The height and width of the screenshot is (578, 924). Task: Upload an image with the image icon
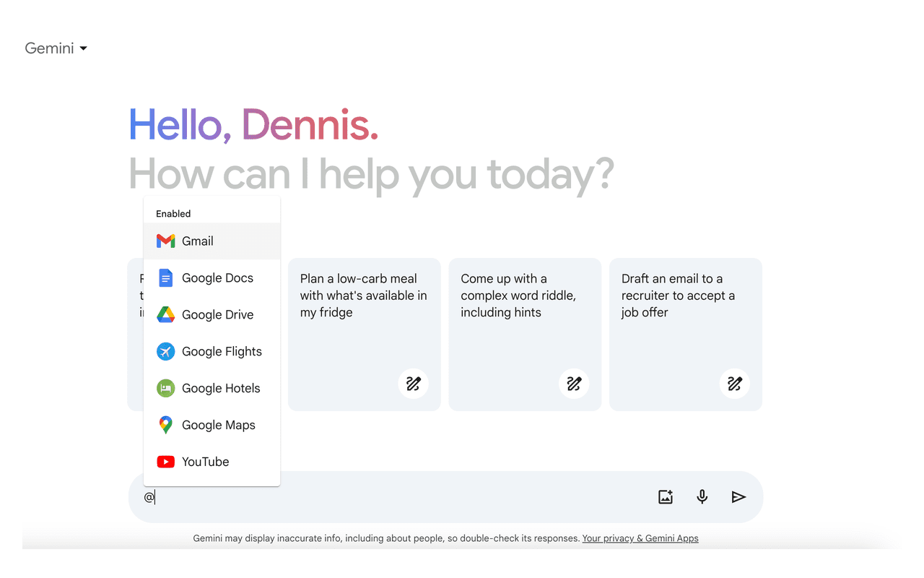(666, 497)
